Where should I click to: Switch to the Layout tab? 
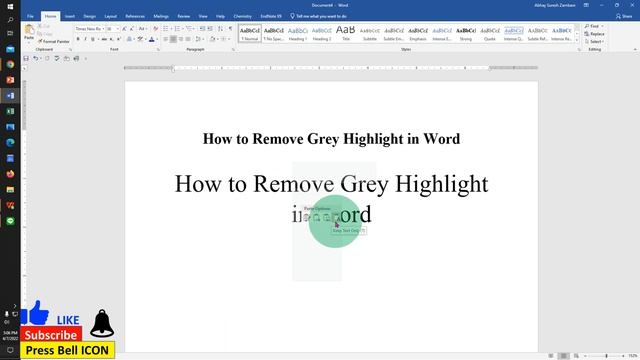(111, 16)
